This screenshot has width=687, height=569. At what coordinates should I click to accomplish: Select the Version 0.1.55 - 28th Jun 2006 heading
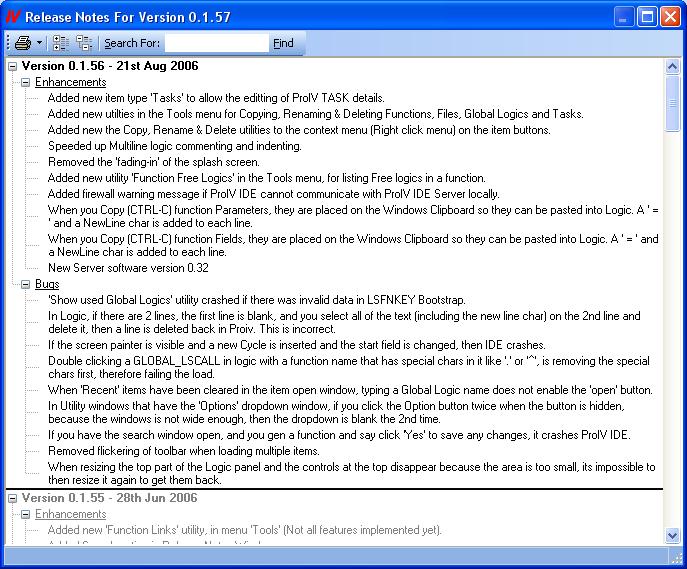point(110,498)
